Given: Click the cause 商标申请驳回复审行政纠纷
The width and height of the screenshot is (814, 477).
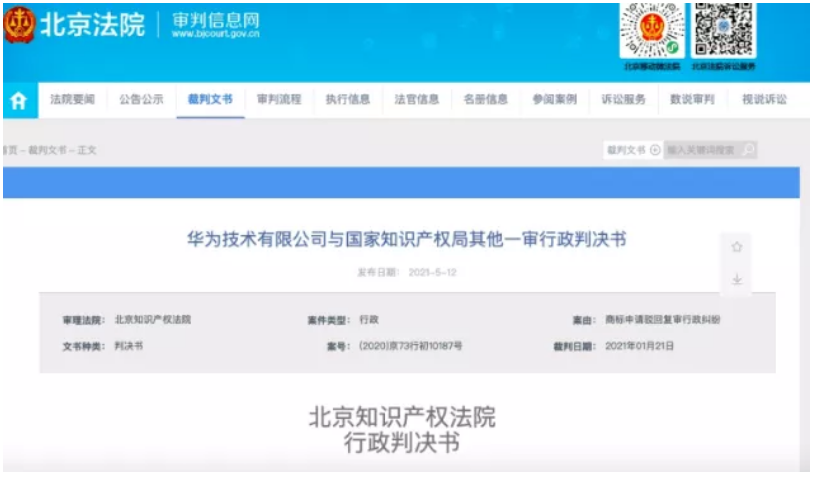Looking at the screenshot, I should point(662,320).
